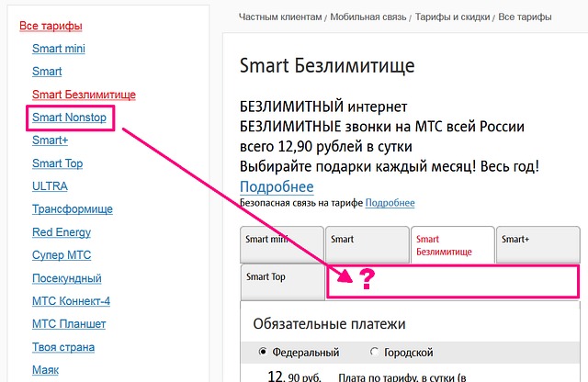This screenshot has height=382, width=588.
Task: Select the Федеральный radio button
Action: (263, 352)
